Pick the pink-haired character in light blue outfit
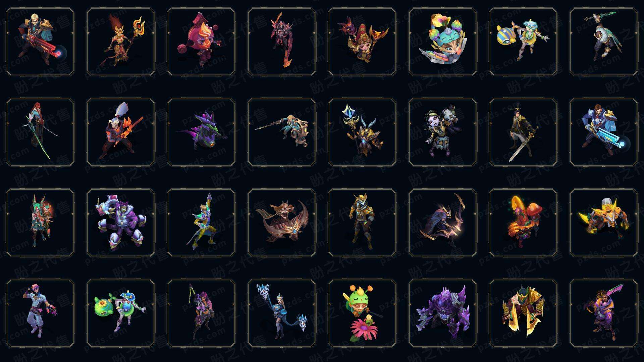 click(40, 313)
